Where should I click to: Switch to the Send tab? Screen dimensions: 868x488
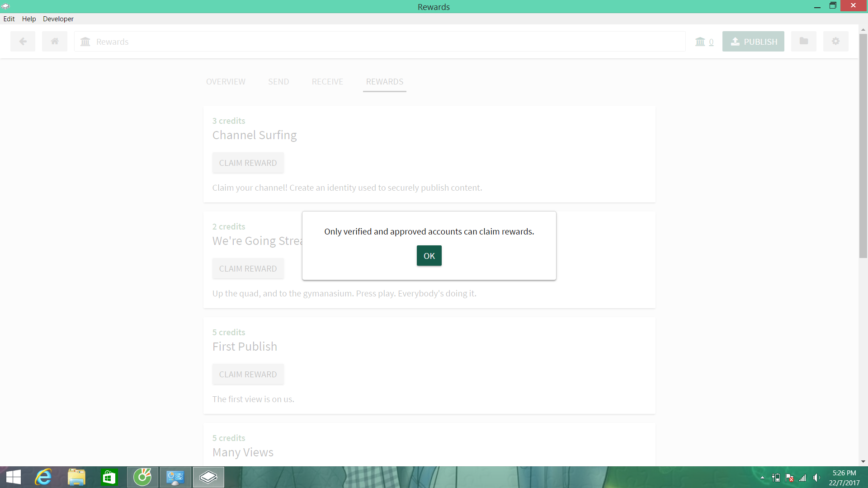pos(278,82)
